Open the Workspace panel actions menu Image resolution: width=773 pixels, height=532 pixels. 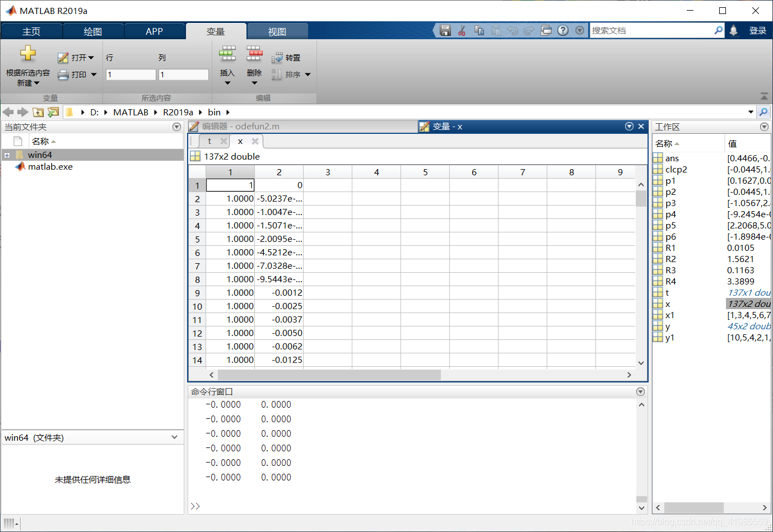click(764, 127)
